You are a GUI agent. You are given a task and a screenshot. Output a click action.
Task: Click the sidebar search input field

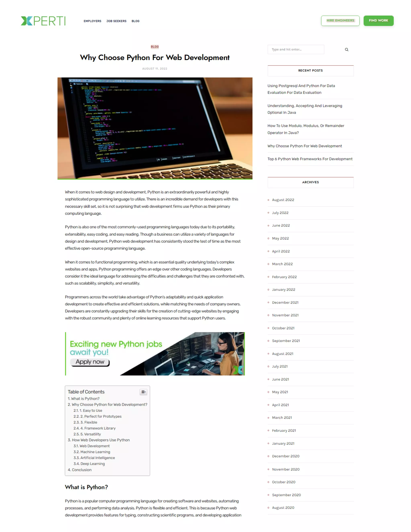tap(296, 49)
